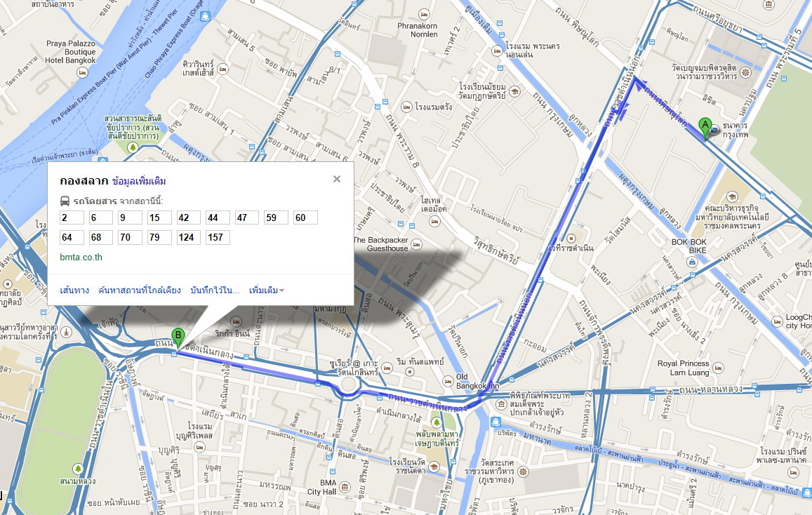Click the Phranakorn Nornlen hotel icon
This screenshot has width=812, height=515.
424,15
